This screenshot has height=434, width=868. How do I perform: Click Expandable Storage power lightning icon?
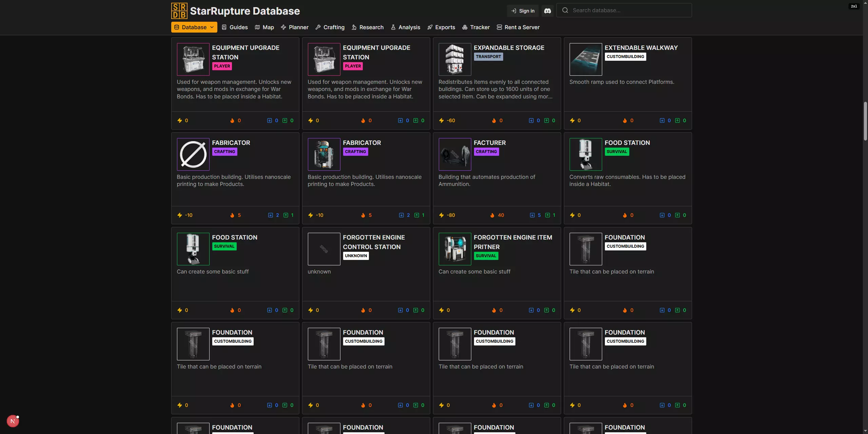click(441, 120)
